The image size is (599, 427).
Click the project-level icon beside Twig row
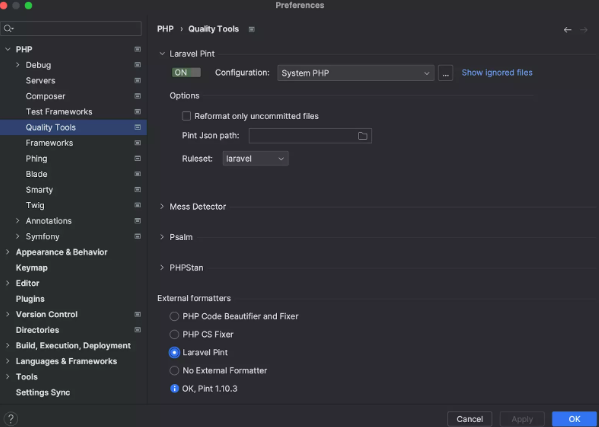tap(138, 205)
